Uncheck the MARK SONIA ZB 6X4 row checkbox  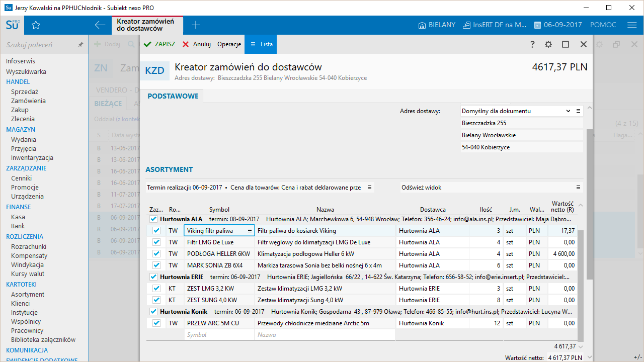pos(156,265)
